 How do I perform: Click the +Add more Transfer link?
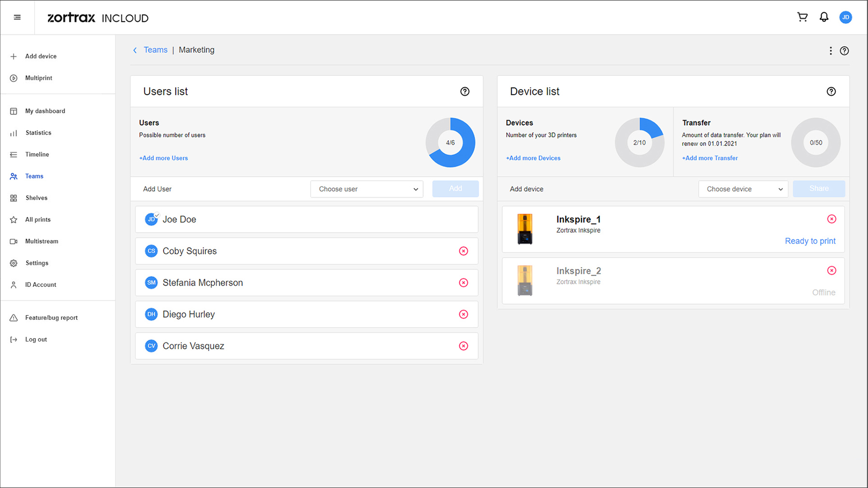coord(710,158)
